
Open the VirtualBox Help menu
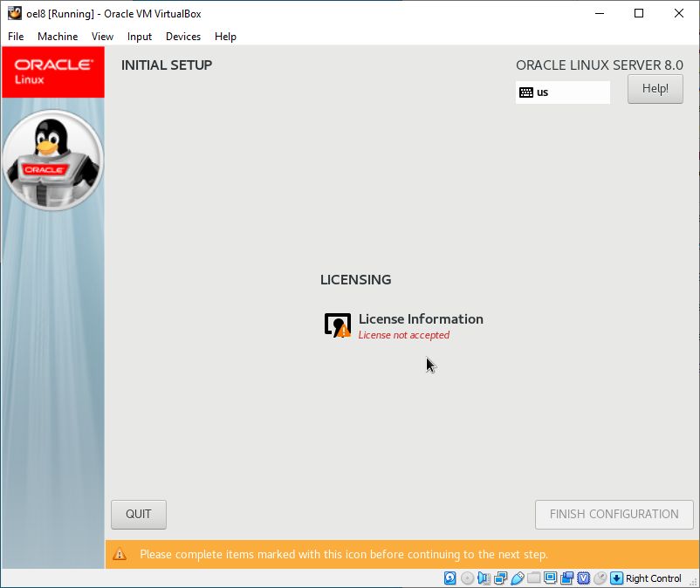click(x=225, y=37)
